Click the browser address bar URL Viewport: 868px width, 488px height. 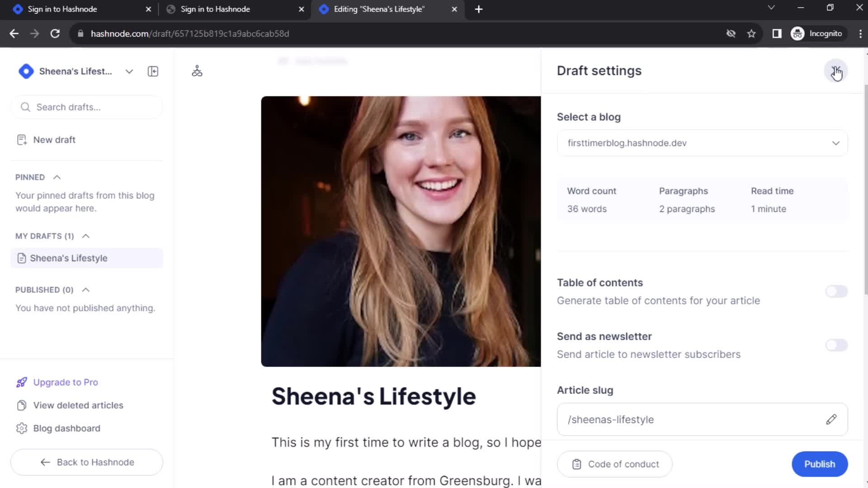click(x=190, y=33)
